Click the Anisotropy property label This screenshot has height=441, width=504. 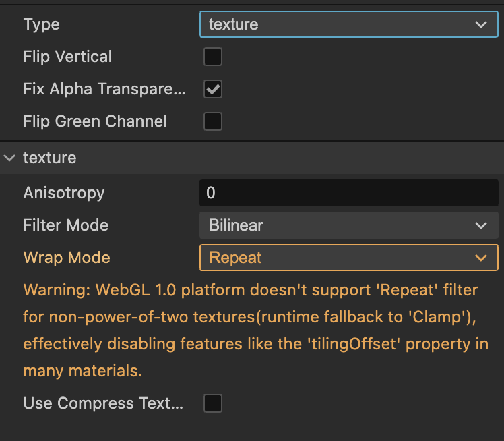64,193
